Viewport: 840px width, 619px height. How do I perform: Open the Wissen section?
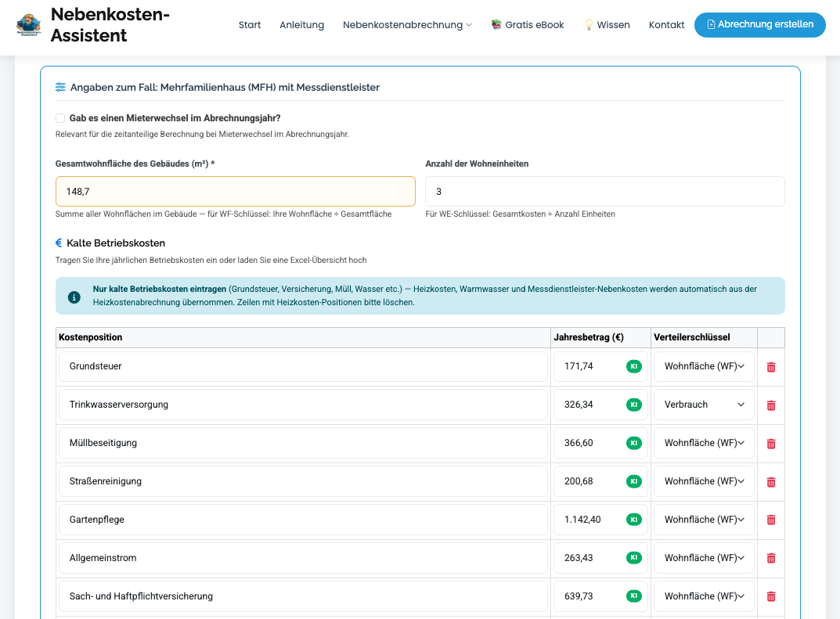point(607,24)
